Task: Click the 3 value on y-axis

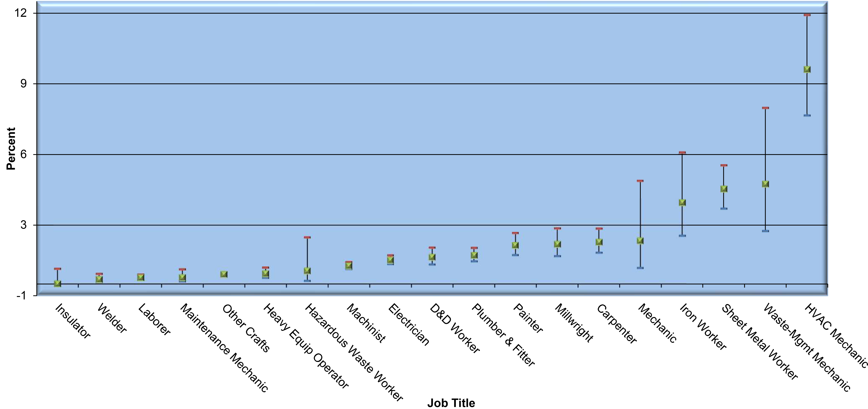Action: tap(24, 225)
